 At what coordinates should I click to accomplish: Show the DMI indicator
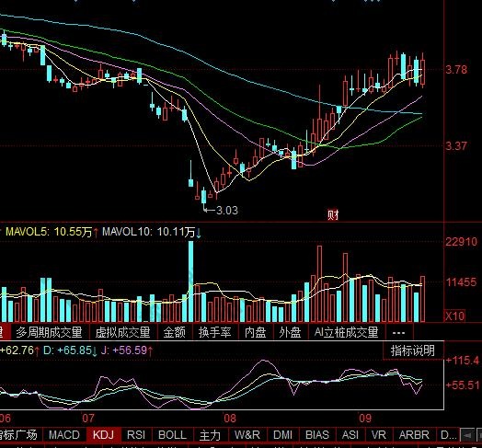282,435
